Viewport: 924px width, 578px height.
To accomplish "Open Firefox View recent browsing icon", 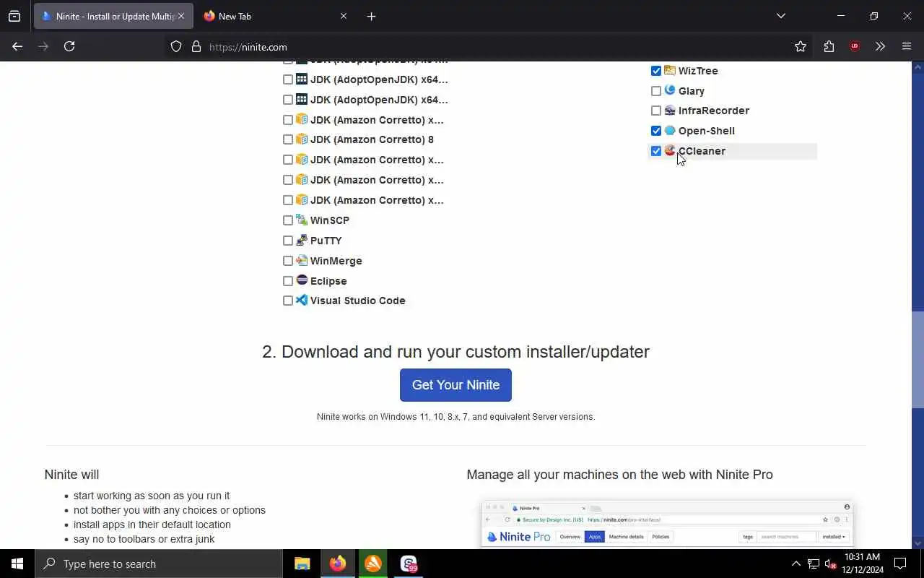I will (x=14, y=16).
